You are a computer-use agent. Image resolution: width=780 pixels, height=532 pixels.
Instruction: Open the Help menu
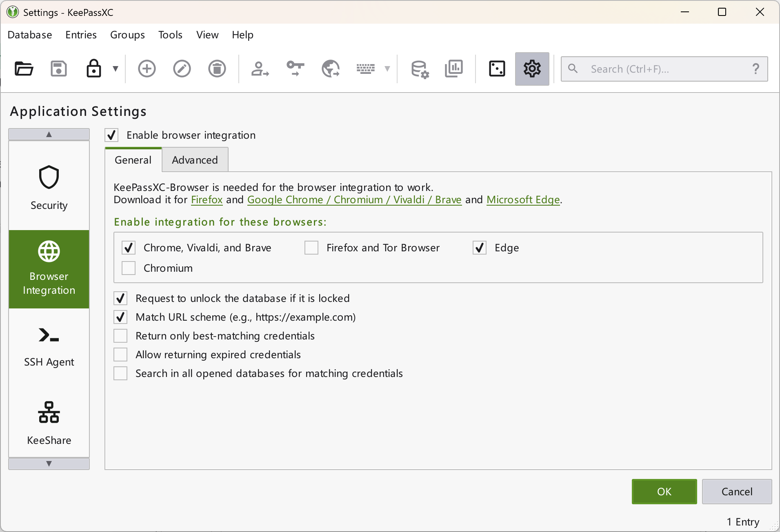pos(242,35)
